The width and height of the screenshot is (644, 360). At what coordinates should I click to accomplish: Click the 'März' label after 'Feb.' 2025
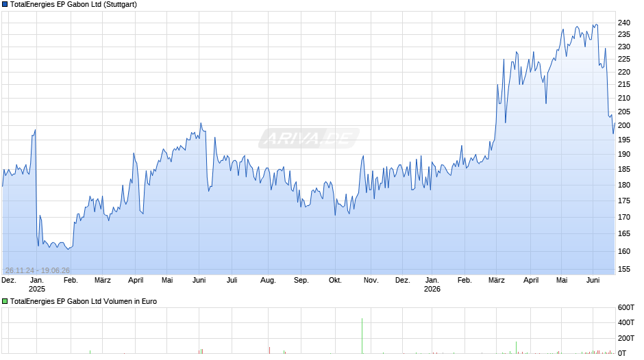(103, 281)
